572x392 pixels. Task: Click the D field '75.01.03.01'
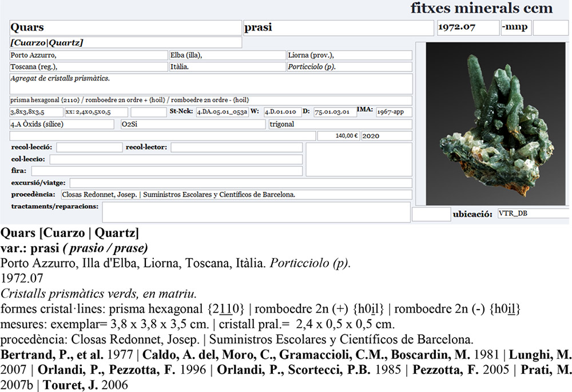[335, 112]
